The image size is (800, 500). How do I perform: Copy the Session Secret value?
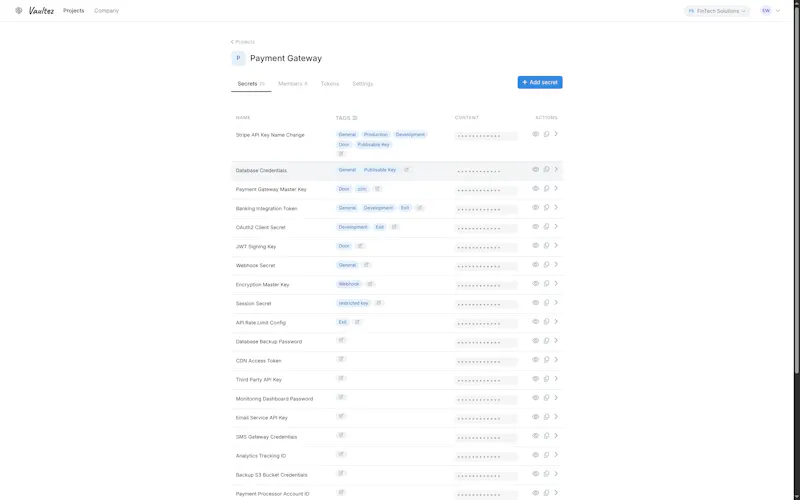pos(546,303)
